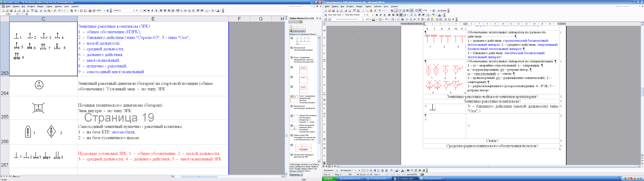
Task: Toggle Word's show paragraph marks ¶
Action: pyautogui.click(x=420, y=11)
